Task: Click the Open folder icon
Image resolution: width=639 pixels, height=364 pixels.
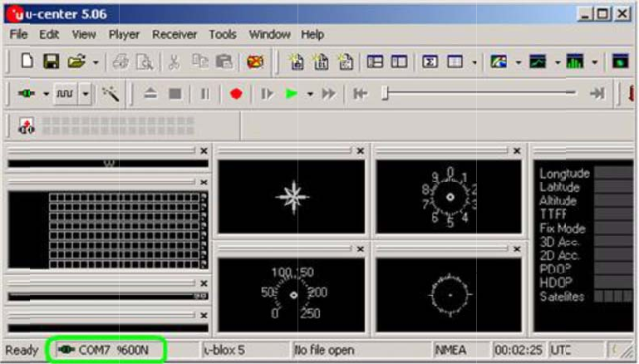Action: tap(76, 61)
